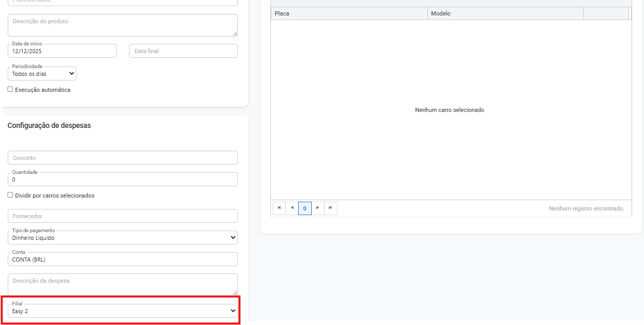This screenshot has width=644, height=325.
Task: Click the Quantidade field
Action: pyautogui.click(x=123, y=180)
